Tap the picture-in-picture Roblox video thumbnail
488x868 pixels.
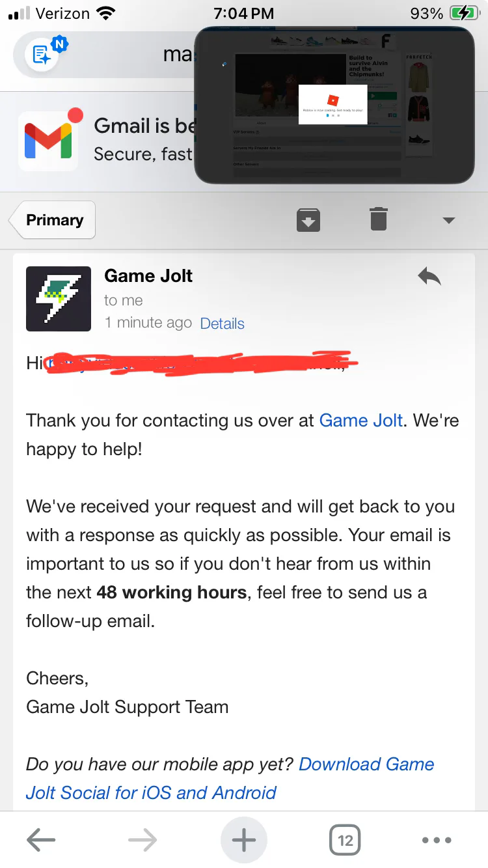pos(334,105)
